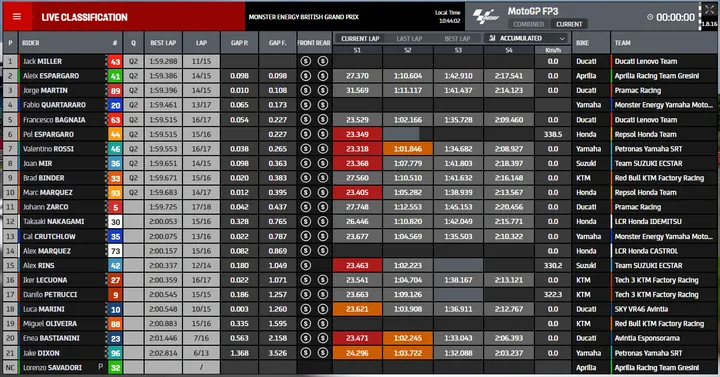Click Pol Espargaro's front tyre icon
The image size is (720, 377).
pos(305,134)
